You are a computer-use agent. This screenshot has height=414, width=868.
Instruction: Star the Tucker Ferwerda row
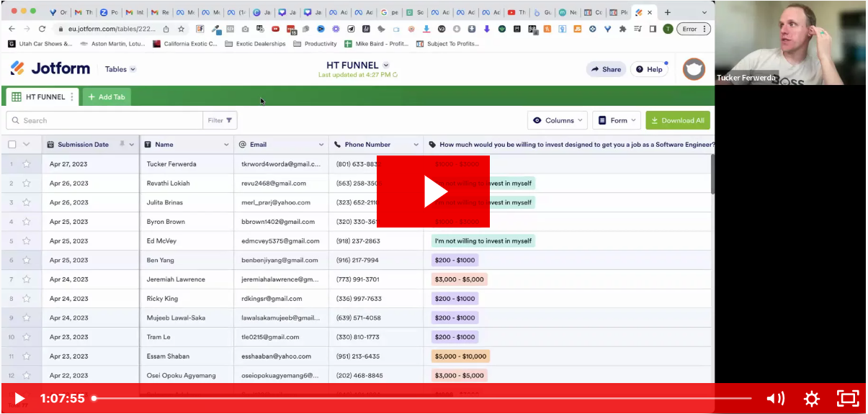tap(27, 164)
